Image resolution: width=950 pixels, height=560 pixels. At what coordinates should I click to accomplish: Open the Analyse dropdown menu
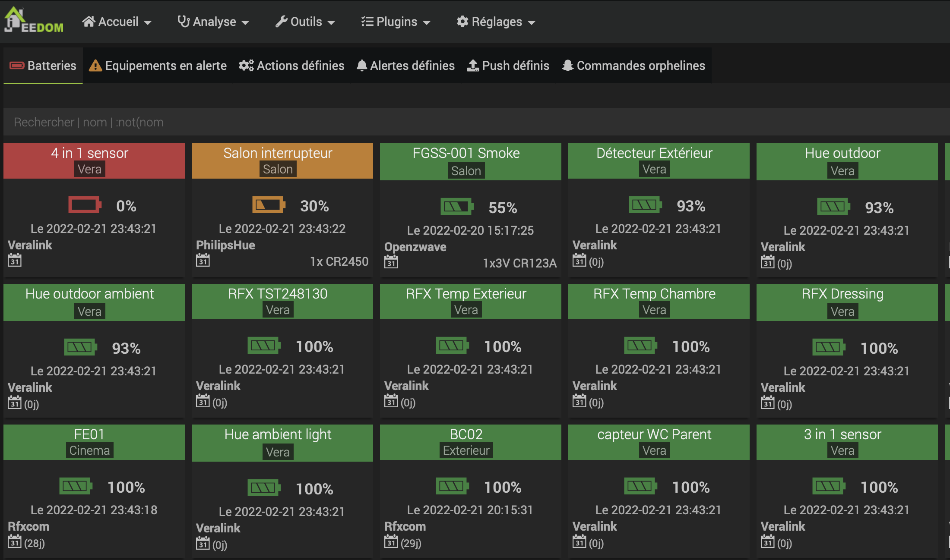point(213,22)
